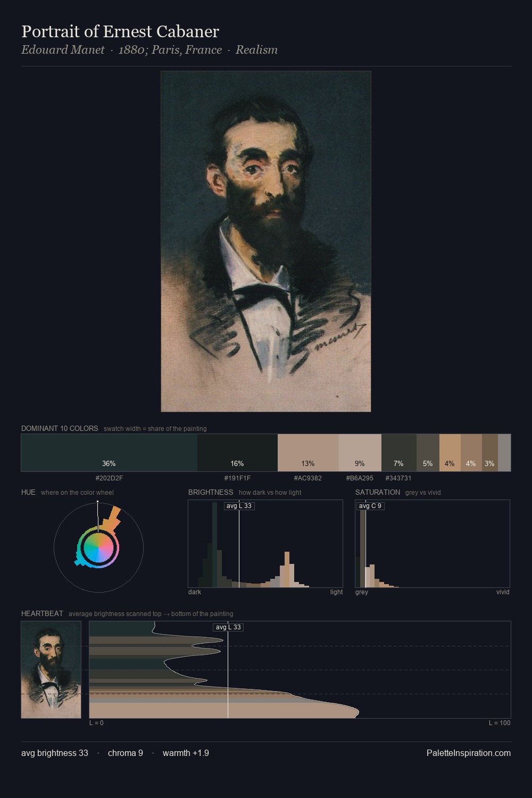
Task: Click the #B6A295 hex label
Action: [x=360, y=478]
